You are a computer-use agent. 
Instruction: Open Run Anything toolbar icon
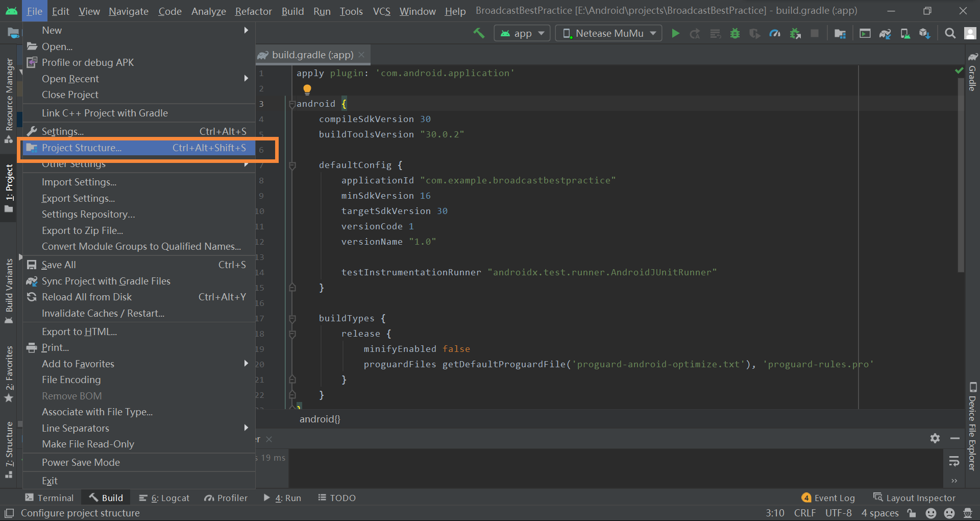pos(865,34)
